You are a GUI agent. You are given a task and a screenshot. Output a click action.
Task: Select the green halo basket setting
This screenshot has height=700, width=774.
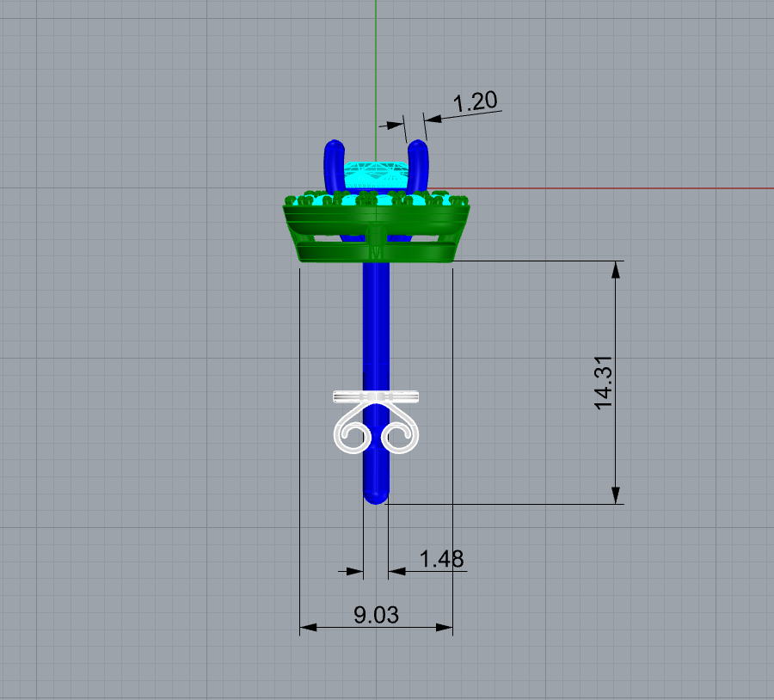coord(376,226)
